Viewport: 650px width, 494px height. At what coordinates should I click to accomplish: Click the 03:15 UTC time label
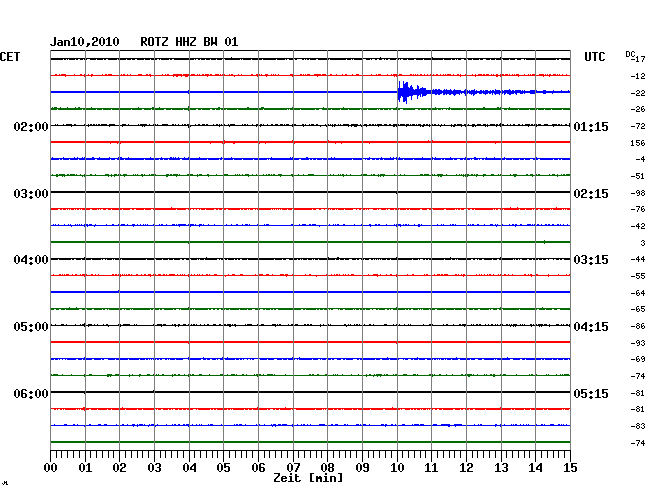[x=591, y=260]
